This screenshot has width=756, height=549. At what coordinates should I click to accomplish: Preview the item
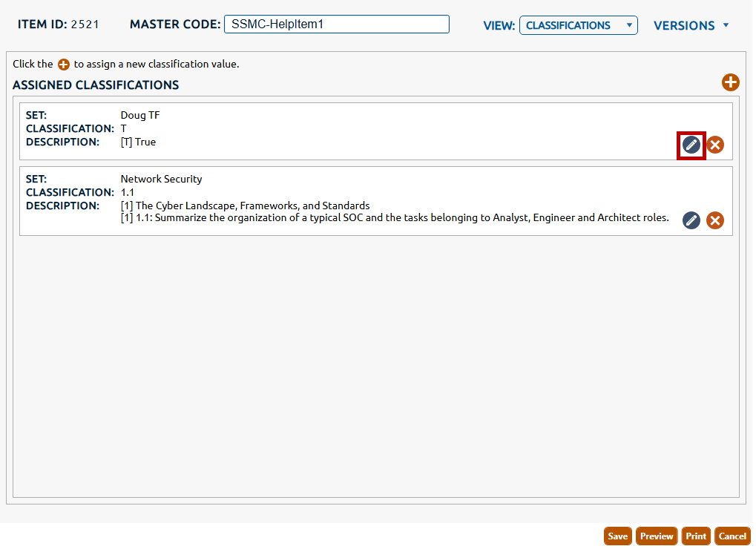(657, 536)
